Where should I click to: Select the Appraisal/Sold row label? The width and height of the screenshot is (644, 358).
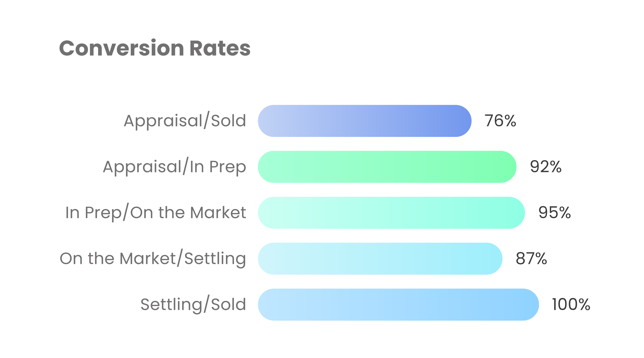185,121
